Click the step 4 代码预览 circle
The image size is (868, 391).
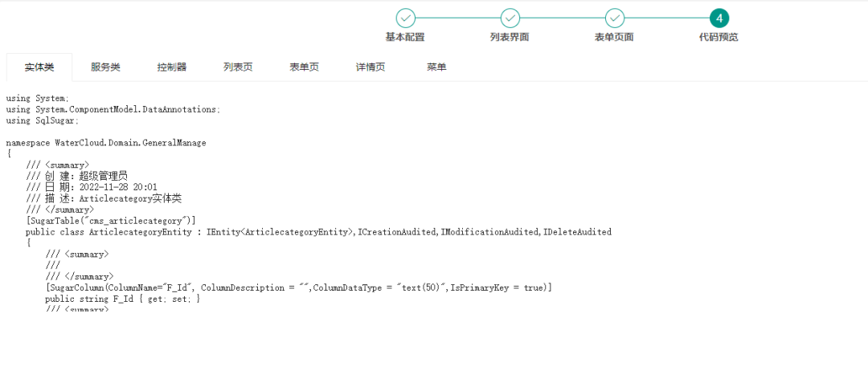click(719, 18)
